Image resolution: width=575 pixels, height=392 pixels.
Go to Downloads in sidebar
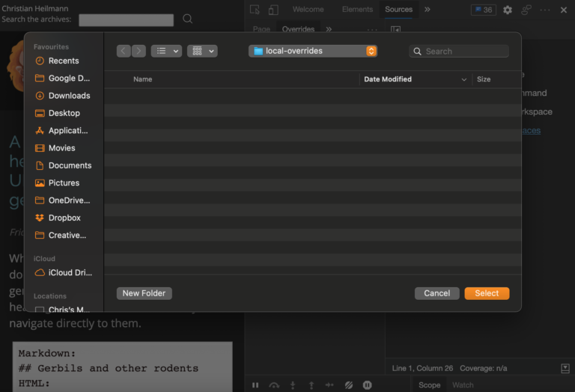point(63,96)
